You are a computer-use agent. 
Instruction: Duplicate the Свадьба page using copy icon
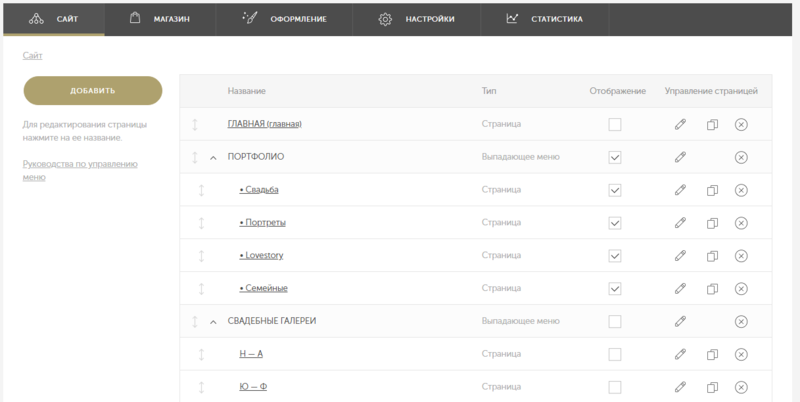pyautogui.click(x=712, y=190)
